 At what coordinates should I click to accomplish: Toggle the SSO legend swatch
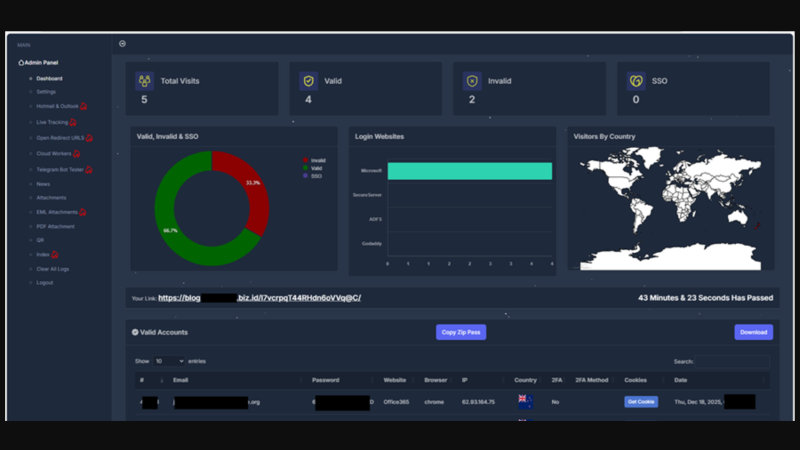pyautogui.click(x=306, y=176)
